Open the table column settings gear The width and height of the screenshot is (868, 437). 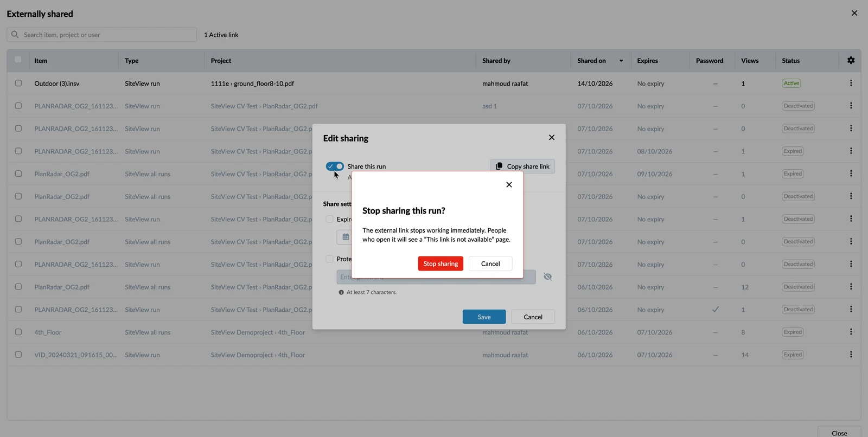tap(851, 61)
